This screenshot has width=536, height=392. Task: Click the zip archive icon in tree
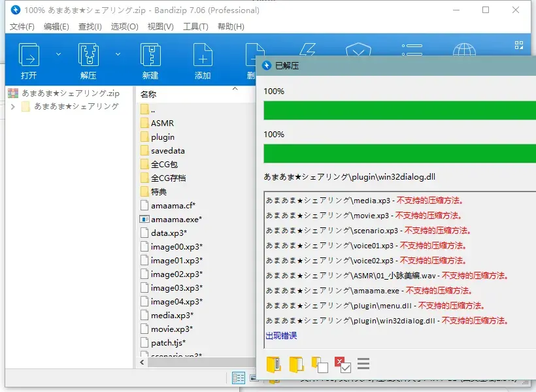[x=13, y=93]
